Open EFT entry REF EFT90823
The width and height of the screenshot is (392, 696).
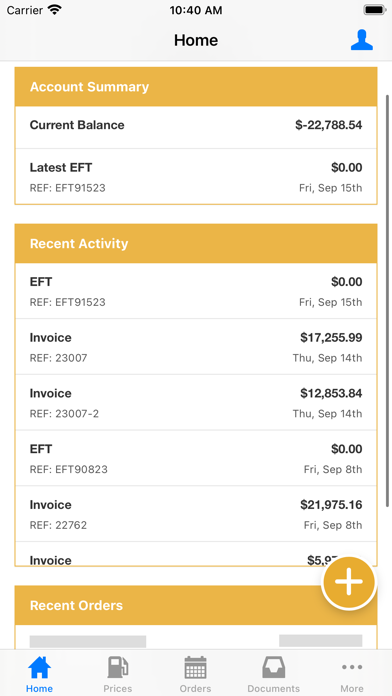click(x=196, y=458)
